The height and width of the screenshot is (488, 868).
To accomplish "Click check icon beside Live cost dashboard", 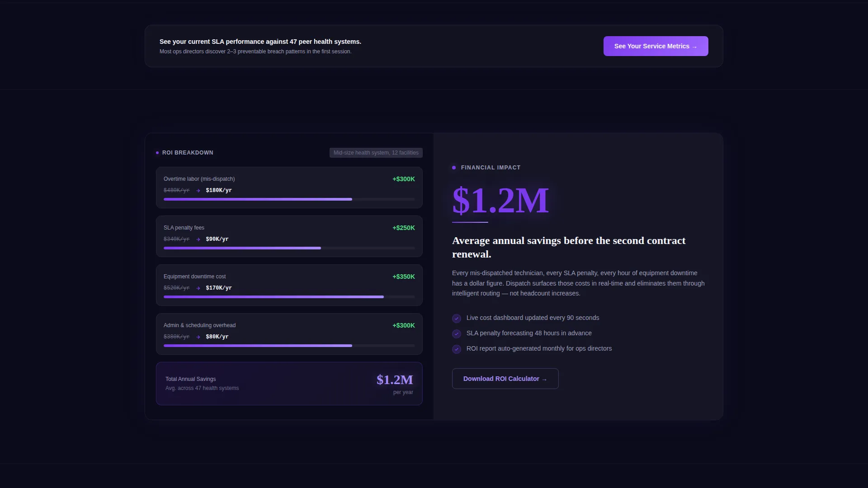I will 457,319.
